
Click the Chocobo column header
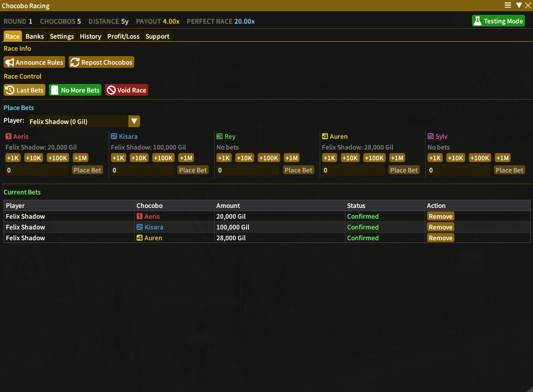(174, 205)
